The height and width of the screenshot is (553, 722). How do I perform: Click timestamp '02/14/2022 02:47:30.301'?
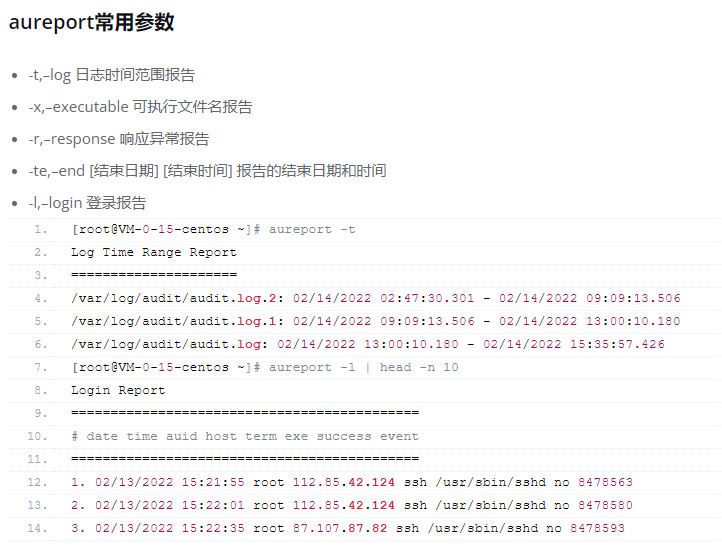pos(384,298)
